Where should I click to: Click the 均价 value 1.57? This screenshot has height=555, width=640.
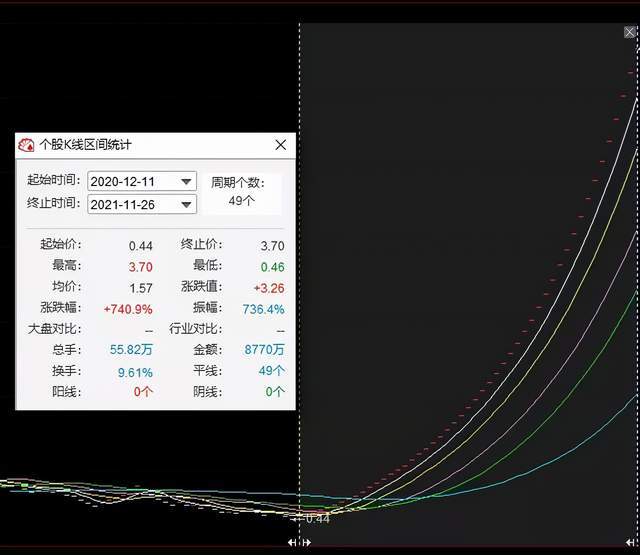pyautogui.click(x=141, y=288)
